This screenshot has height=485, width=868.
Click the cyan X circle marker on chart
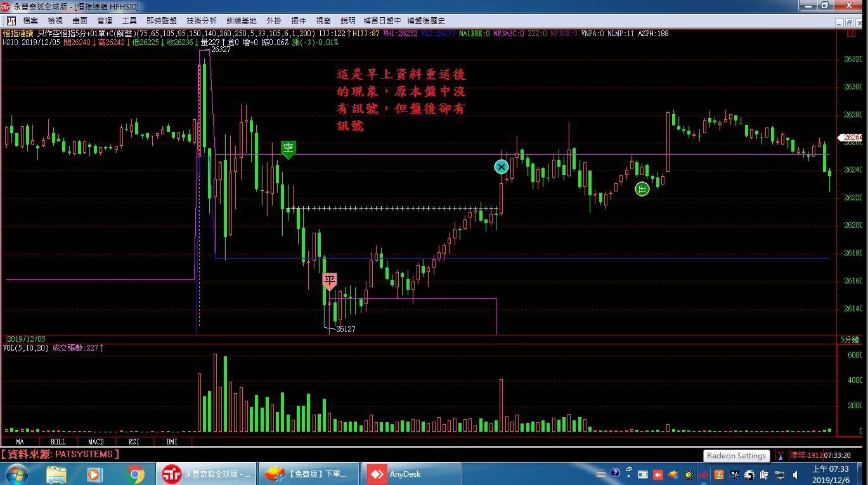(x=502, y=167)
